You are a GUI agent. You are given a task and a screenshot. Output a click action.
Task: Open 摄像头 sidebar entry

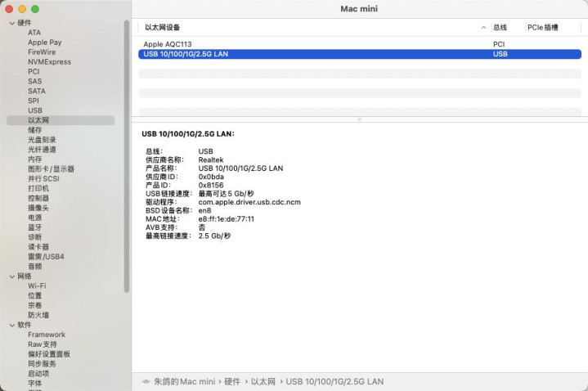38,209
